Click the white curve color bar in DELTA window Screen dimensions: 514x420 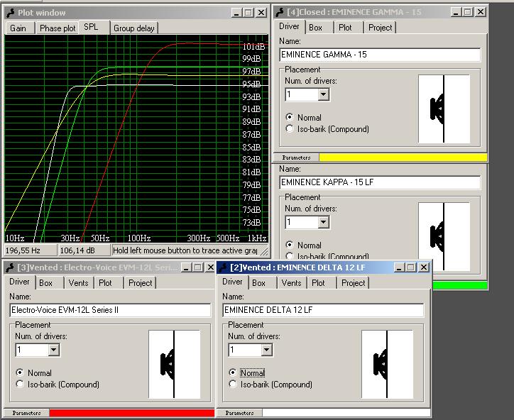click(x=346, y=413)
